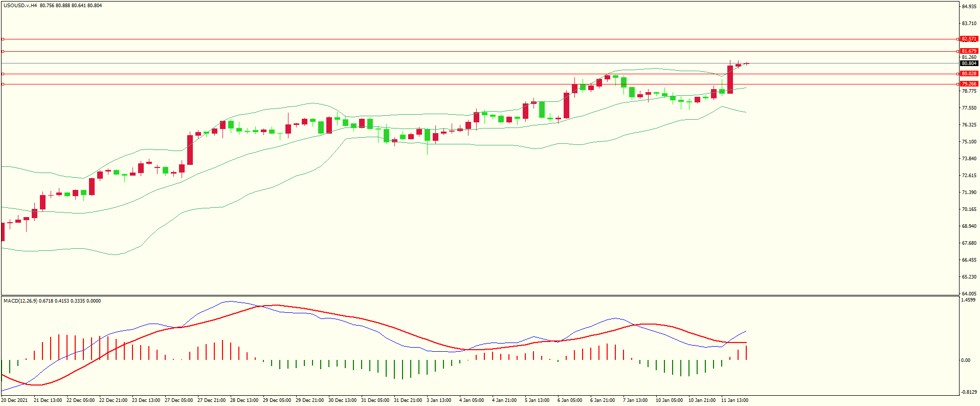Click the 83.710 price axis value
Screen dimensions: 980x406
pos(969,24)
